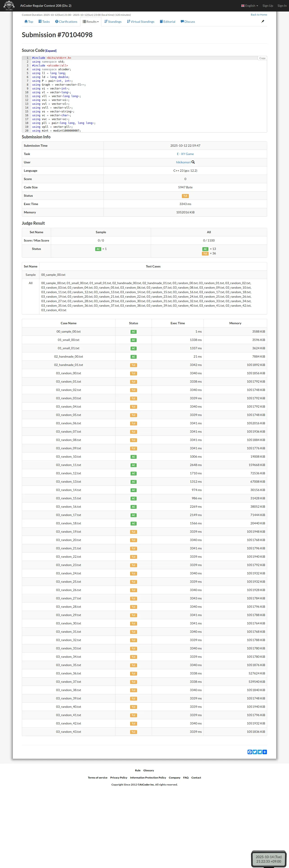This screenshot has height=868, width=289.
Task: Click AC badge for 03_random_14.txt
Action: [x=133, y=490]
